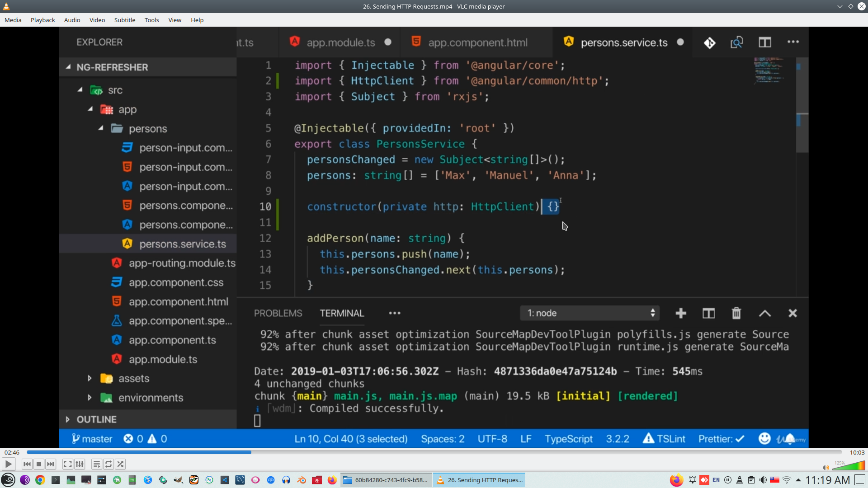Screen dimensions: 868x488
Task: Show extended settings equalizer
Action: 80,464
